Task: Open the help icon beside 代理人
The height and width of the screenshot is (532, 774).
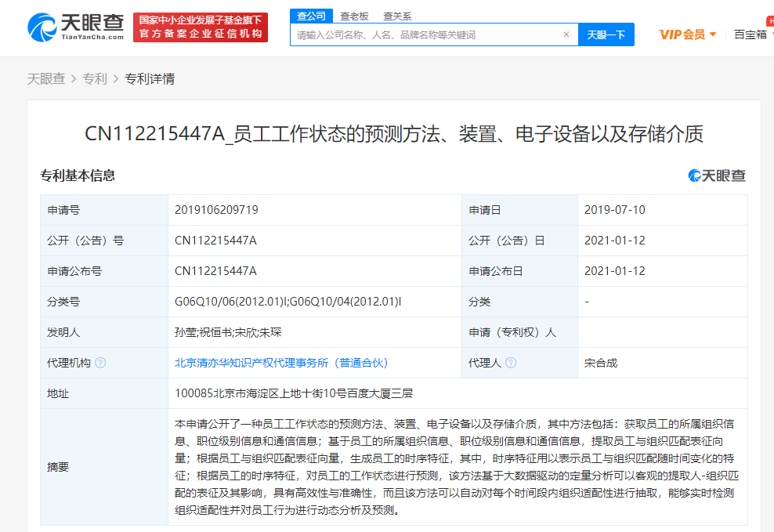Action: coord(512,362)
